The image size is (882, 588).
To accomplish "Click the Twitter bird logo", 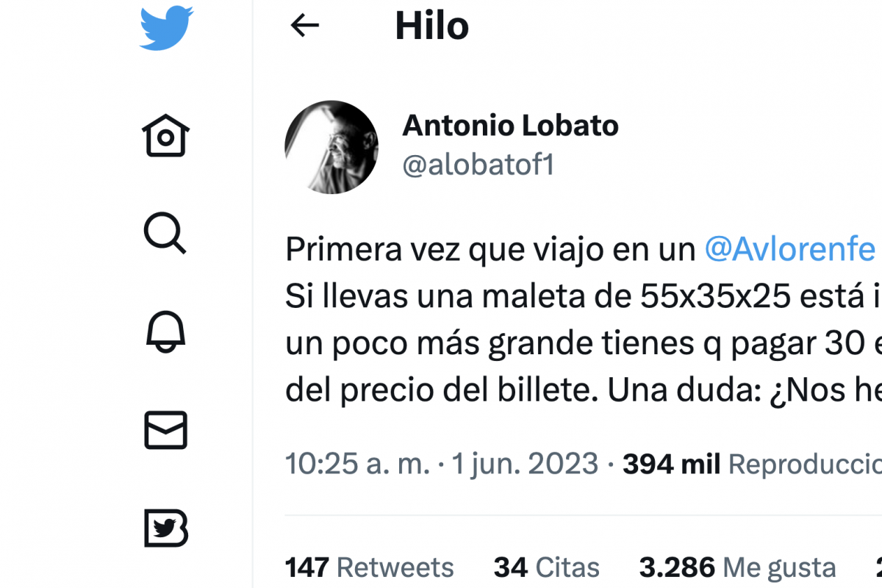I will pyautogui.click(x=166, y=28).
